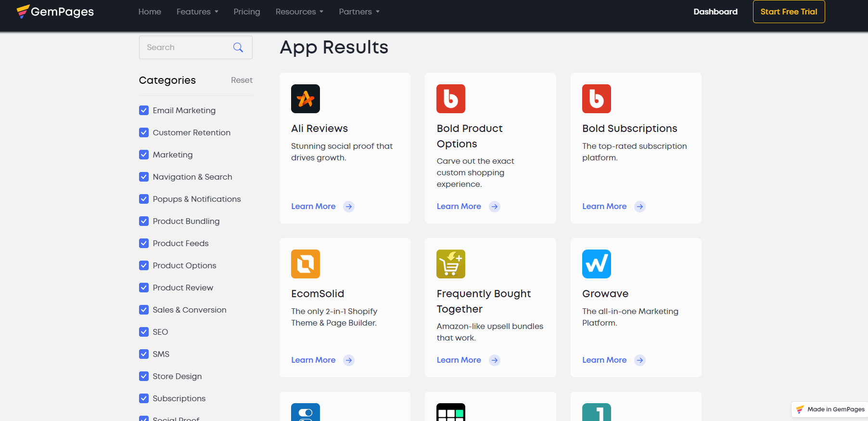868x421 pixels.
Task: Reset all category filters
Action: (x=242, y=80)
